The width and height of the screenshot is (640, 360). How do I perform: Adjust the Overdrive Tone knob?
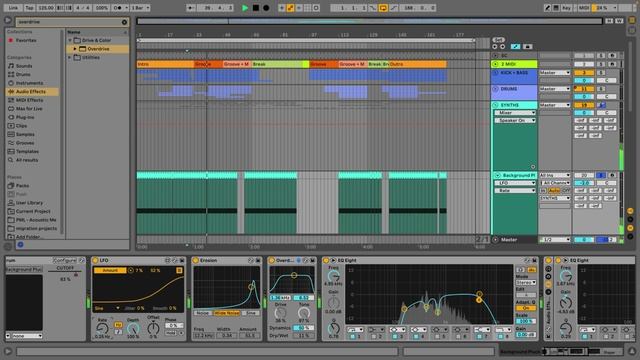pos(304,313)
